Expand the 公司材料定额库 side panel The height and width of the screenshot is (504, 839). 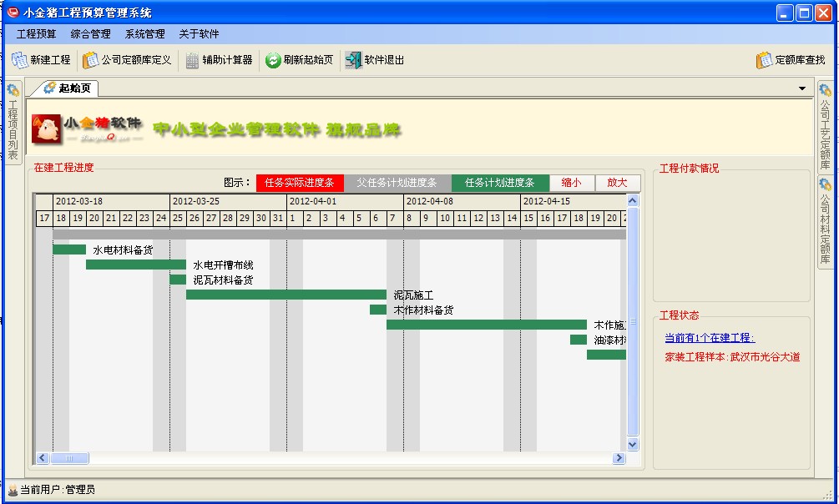(x=825, y=221)
